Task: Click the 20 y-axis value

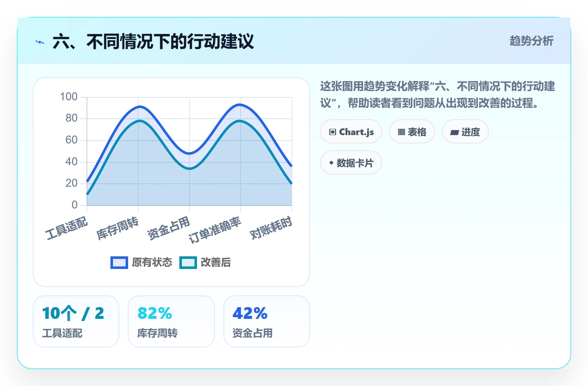Action: (x=72, y=183)
